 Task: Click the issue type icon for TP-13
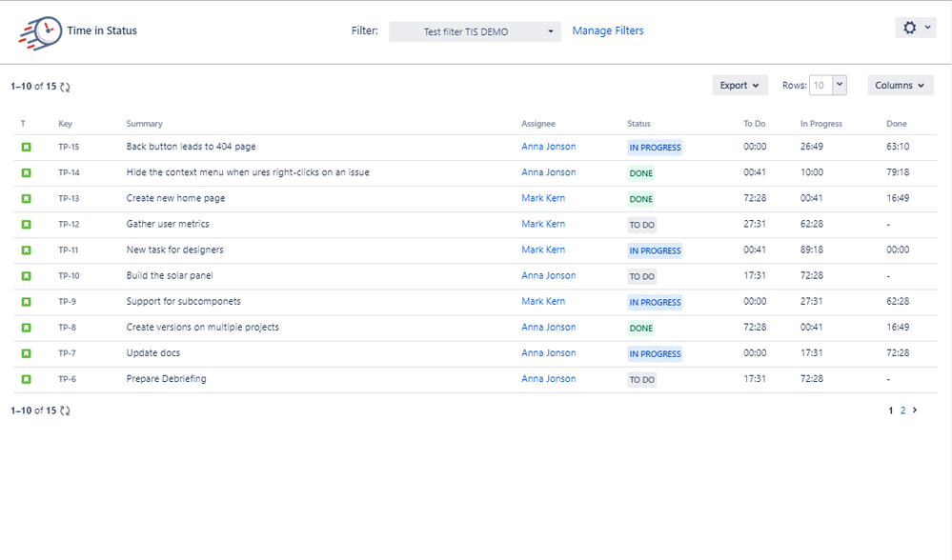(26, 198)
